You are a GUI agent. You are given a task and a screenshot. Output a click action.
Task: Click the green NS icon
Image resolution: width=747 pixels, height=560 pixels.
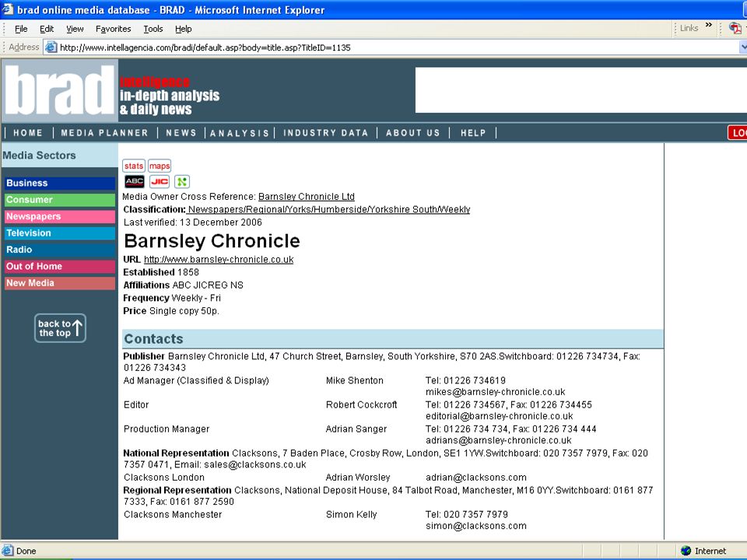(x=182, y=181)
